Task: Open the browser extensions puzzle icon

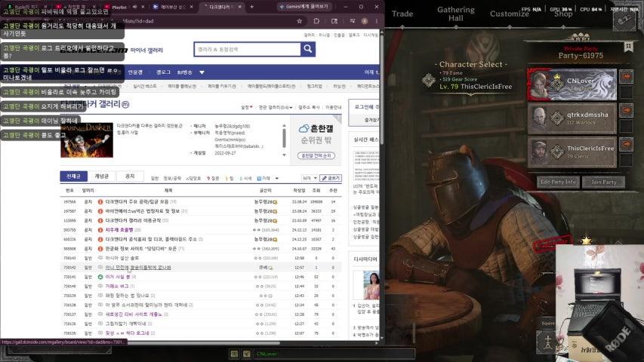Action: point(316,21)
